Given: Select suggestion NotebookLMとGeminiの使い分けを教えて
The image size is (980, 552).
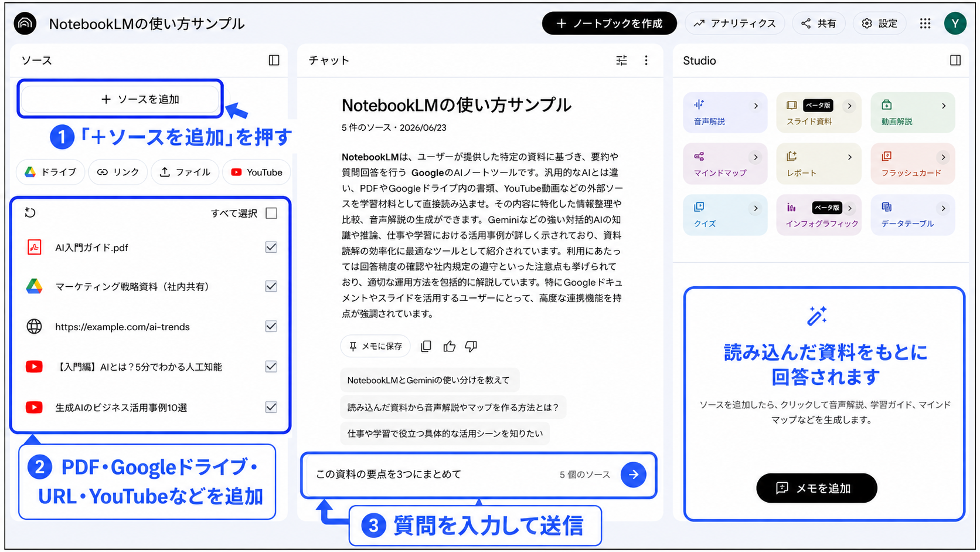Looking at the screenshot, I should click(x=429, y=380).
